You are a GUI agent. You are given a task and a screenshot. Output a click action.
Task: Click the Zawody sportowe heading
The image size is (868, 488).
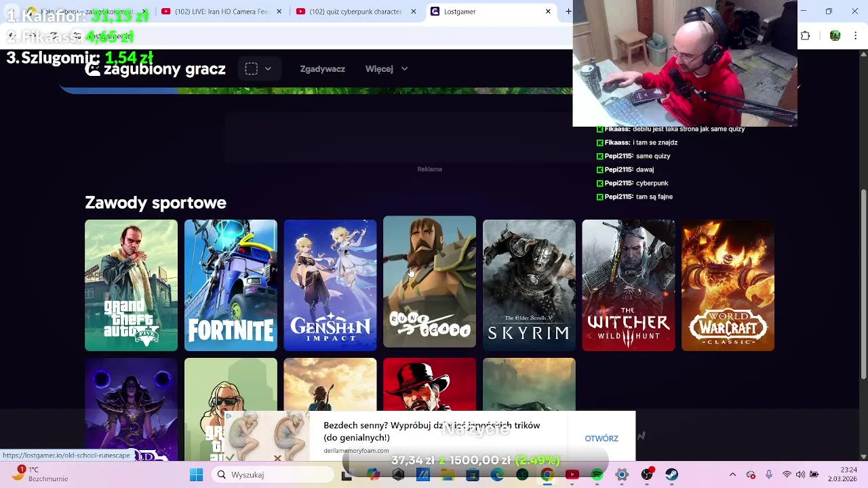[x=155, y=203]
